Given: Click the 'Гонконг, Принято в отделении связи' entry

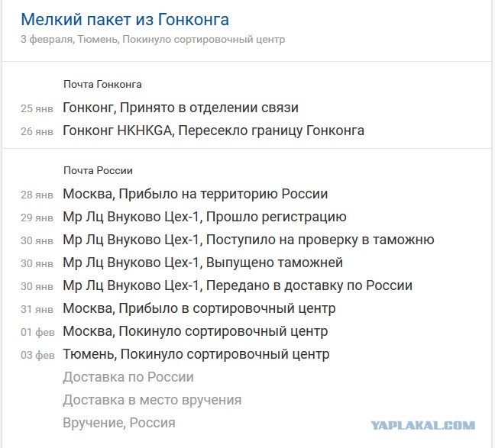Looking at the screenshot, I should point(180,108).
